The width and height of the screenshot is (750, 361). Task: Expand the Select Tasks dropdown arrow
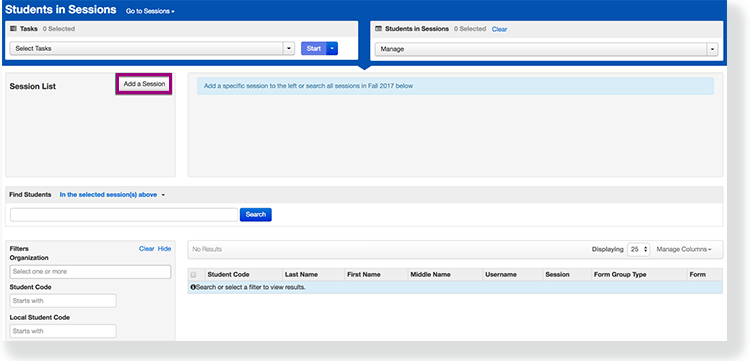[x=289, y=48]
